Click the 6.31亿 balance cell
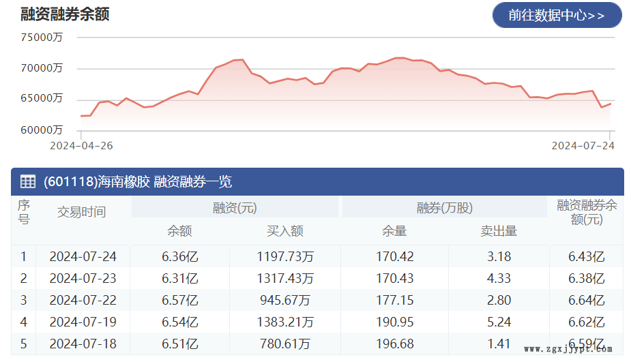Viewport: 631px width, 364px height. pos(180,278)
